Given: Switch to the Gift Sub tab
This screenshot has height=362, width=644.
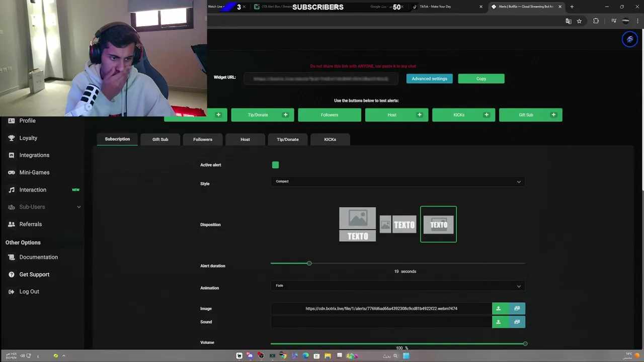Looking at the screenshot, I should pyautogui.click(x=160, y=139).
